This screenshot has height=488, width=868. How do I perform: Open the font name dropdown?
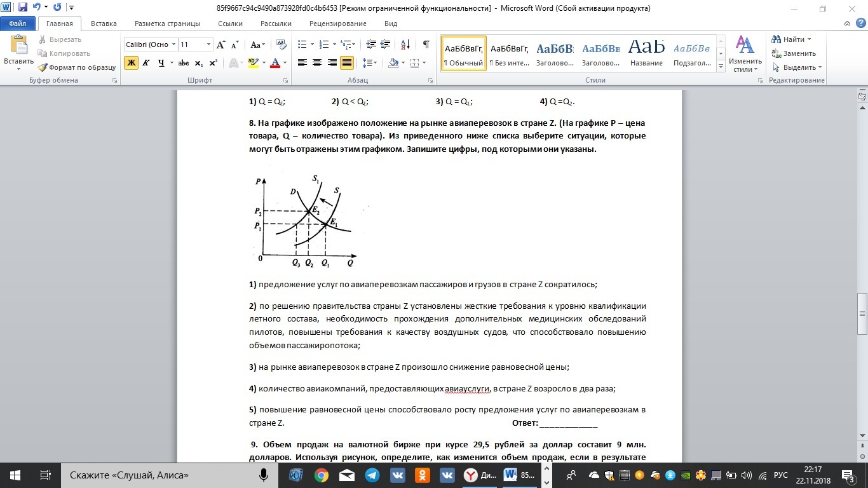click(x=173, y=44)
